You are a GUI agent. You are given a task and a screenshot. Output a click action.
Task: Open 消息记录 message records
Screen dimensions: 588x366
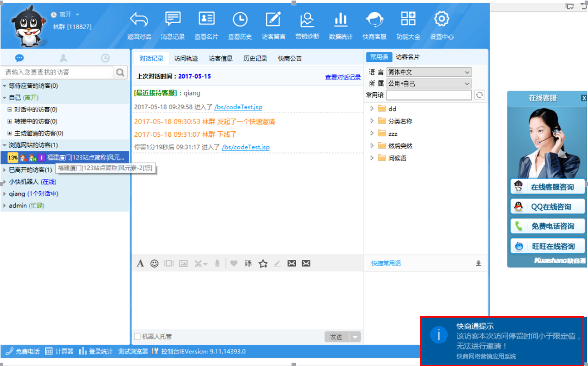173,20
